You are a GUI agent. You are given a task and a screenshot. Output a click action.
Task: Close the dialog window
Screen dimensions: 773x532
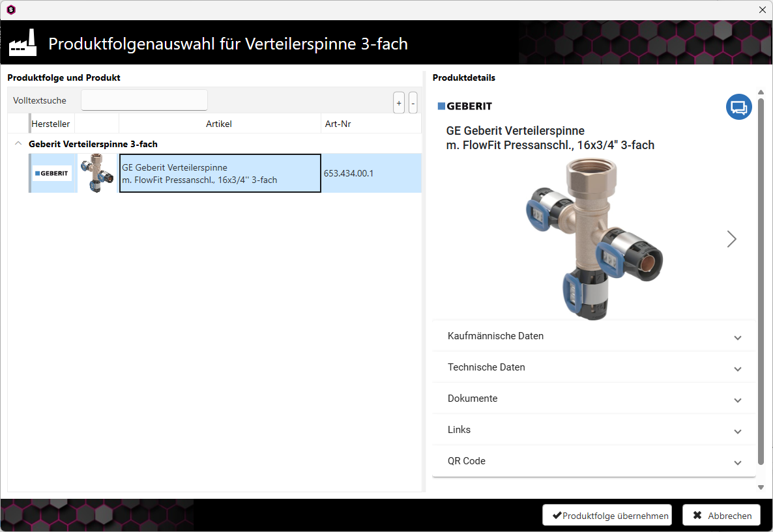tap(762, 10)
